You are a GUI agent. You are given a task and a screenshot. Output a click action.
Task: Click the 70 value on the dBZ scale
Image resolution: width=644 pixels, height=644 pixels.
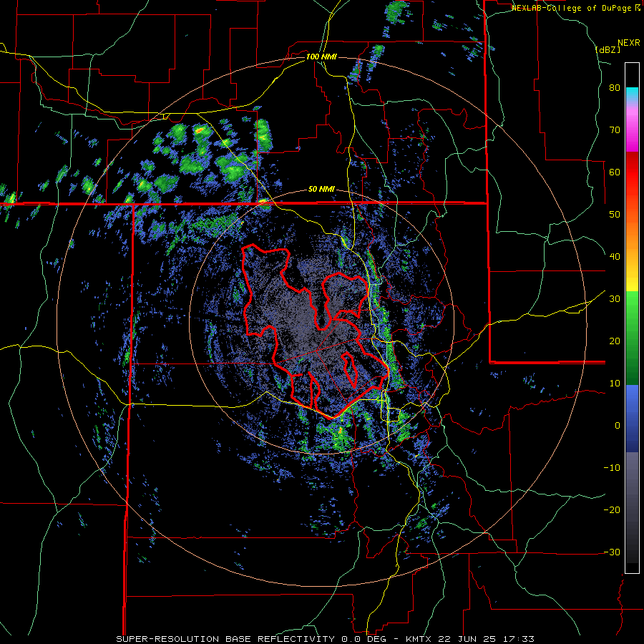(615, 130)
